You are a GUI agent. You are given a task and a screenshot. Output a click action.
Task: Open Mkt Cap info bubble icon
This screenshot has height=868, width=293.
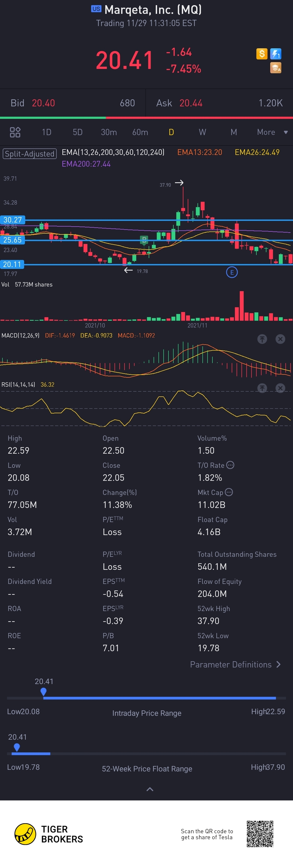click(229, 492)
